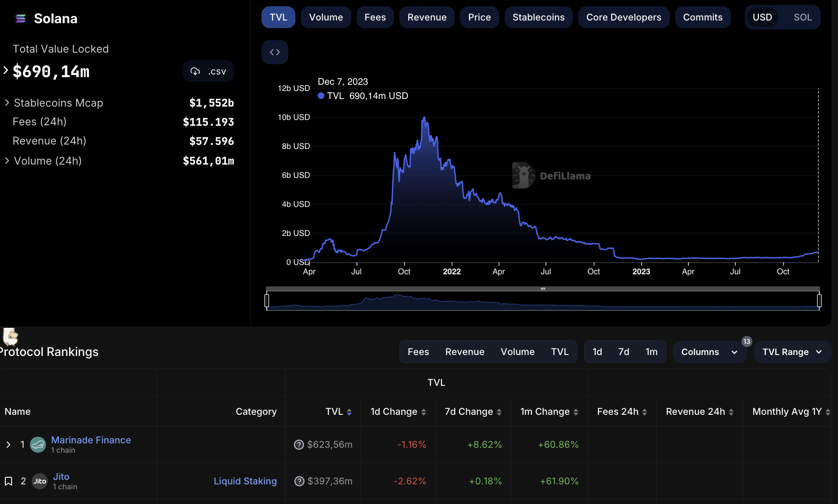The image size is (838, 504).
Task: Expand Stablecoins Mcap details
Action: 7,103
